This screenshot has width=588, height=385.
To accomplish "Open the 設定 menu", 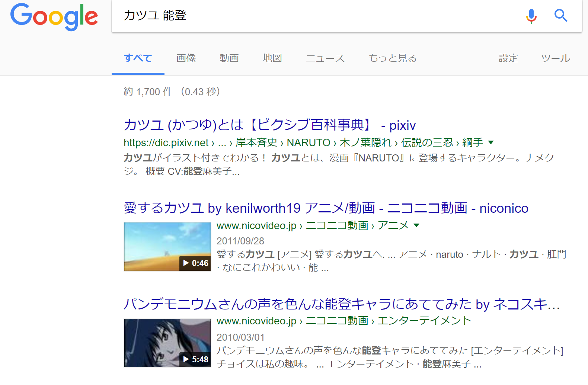I will click(x=508, y=58).
